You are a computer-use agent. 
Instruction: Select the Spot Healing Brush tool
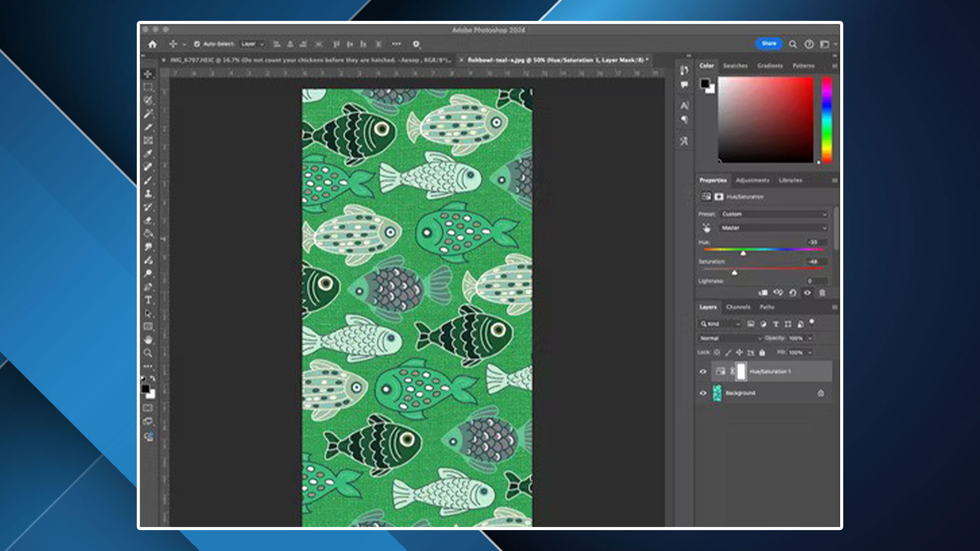pos(148,167)
